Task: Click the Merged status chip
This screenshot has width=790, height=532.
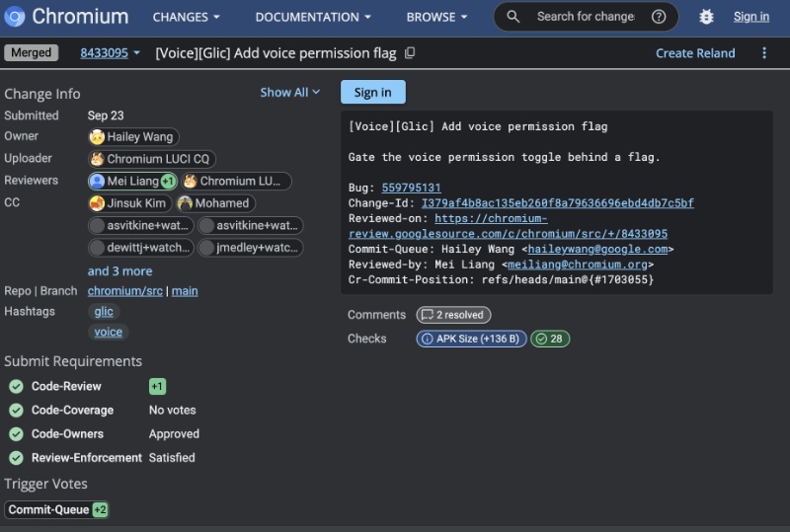Action: [32, 52]
